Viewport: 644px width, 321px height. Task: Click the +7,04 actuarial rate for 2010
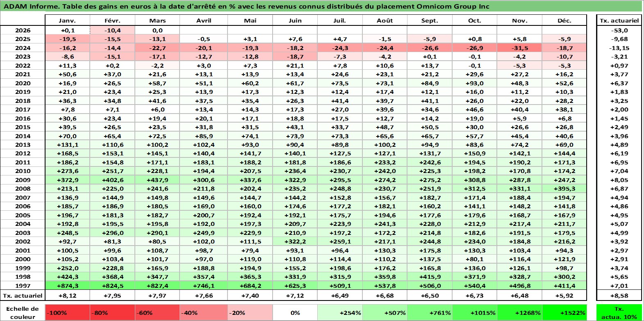click(619, 171)
